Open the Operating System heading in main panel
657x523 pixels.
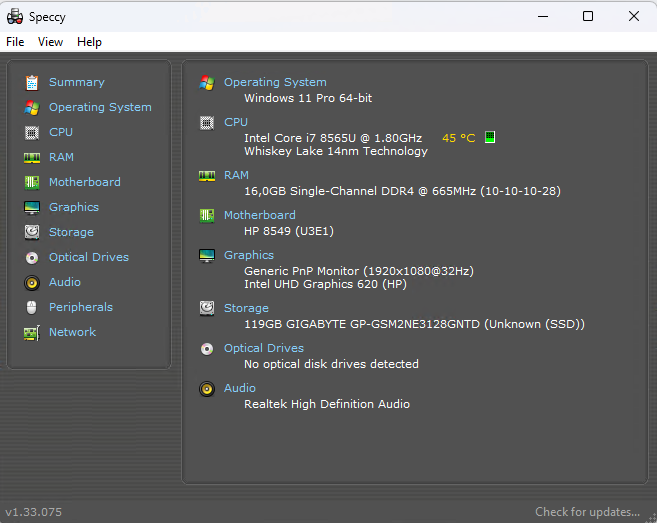pos(275,82)
